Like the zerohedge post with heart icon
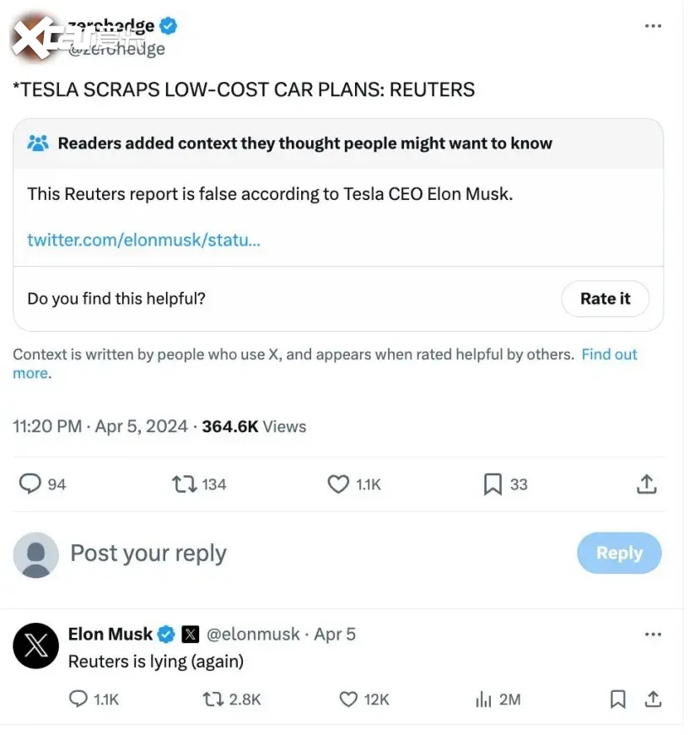 pyautogui.click(x=338, y=484)
